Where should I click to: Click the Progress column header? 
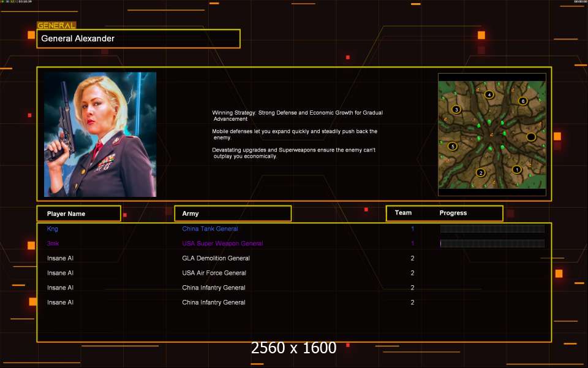tap(453, 213)
